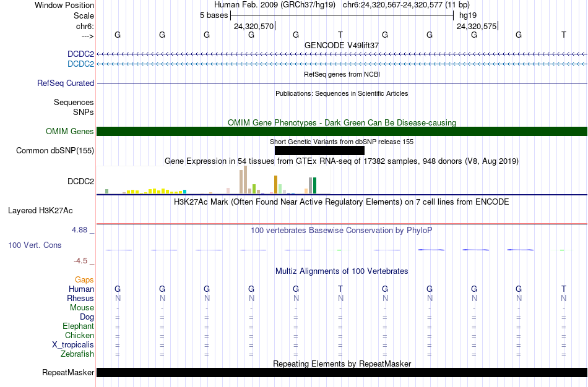
Task: Click the Sequences track label
Action: pyautogui.click(x=74, y=102)
